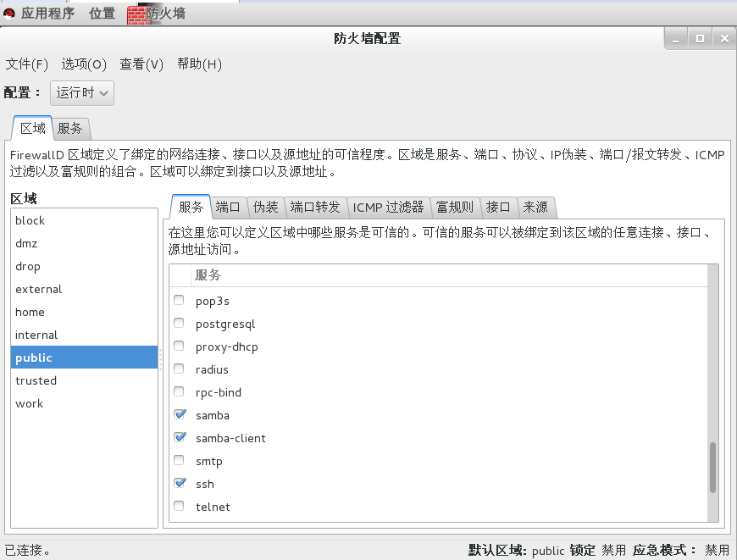Open the top-level 服务 tab

(71, 129)
